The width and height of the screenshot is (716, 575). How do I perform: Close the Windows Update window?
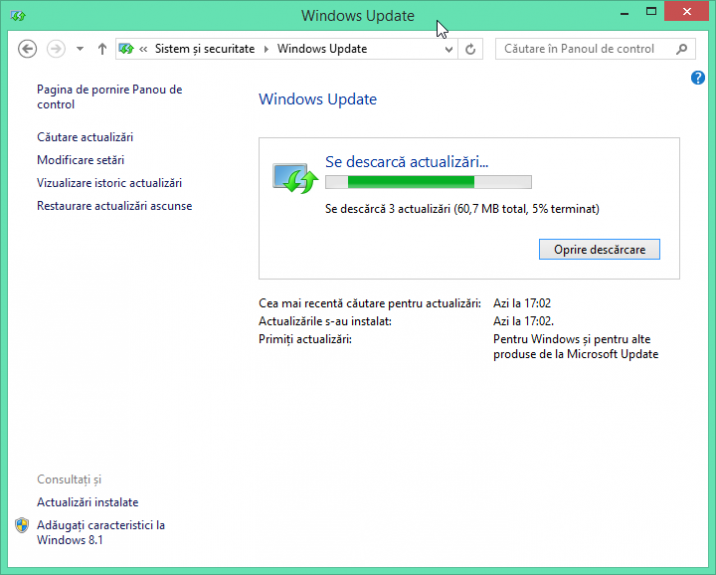tap(687, 12)
